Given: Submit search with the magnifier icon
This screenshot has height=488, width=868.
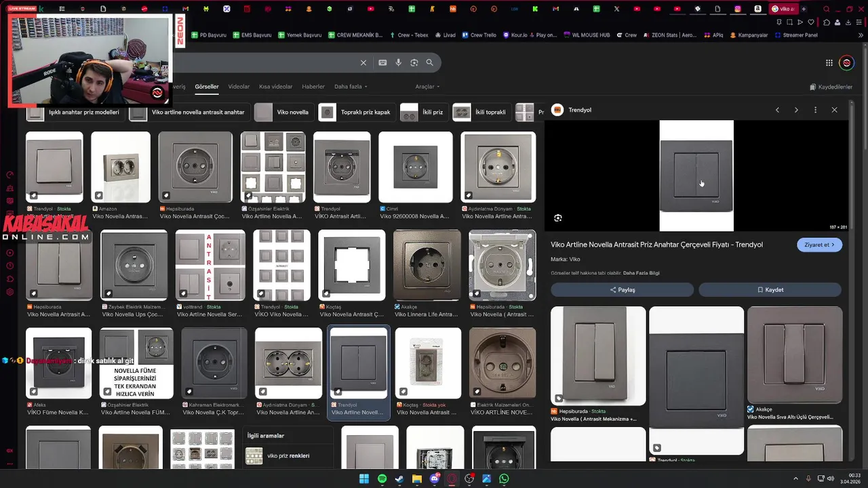Looking at the screenshot, I should (430, 62).
